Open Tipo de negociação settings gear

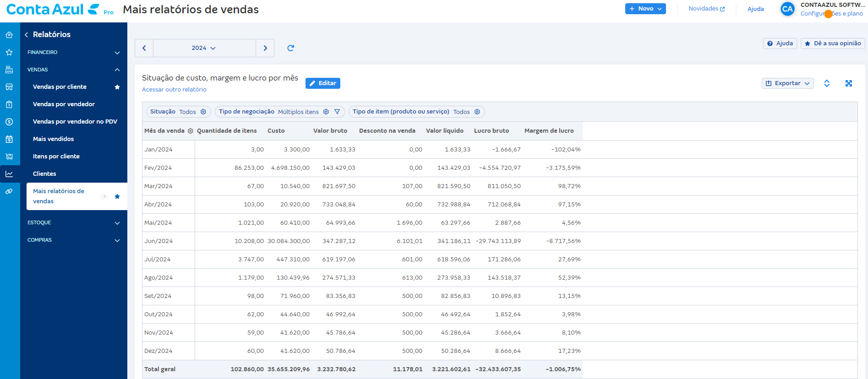click(x=326, y=112)
